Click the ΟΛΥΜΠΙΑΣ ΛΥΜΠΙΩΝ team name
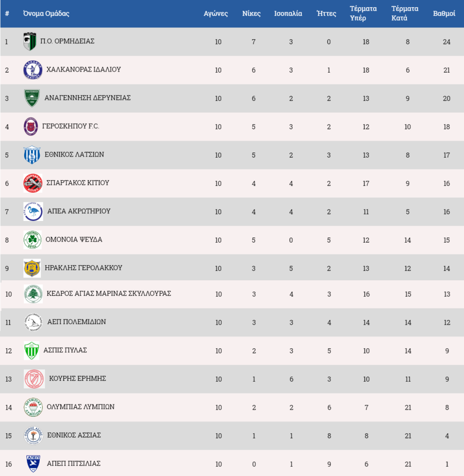Screen dimensions: 464x476 coord(80,406)
